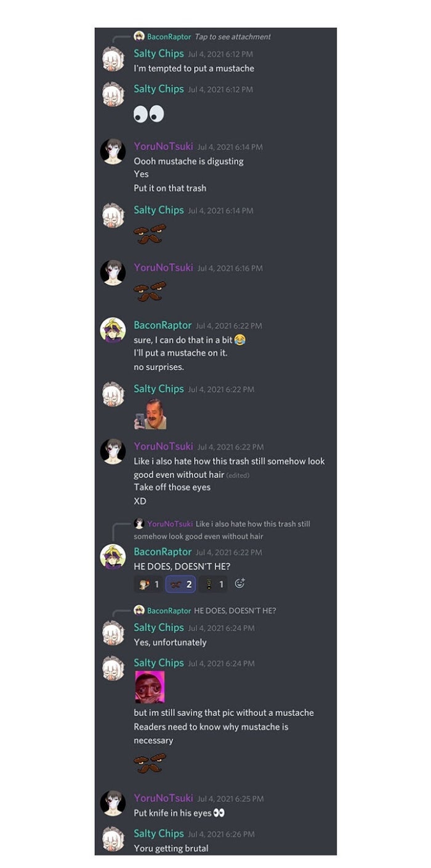Open YoruNoTsuki's avatar next to 'Oooh mustache is digusting'

coord(113,152)
